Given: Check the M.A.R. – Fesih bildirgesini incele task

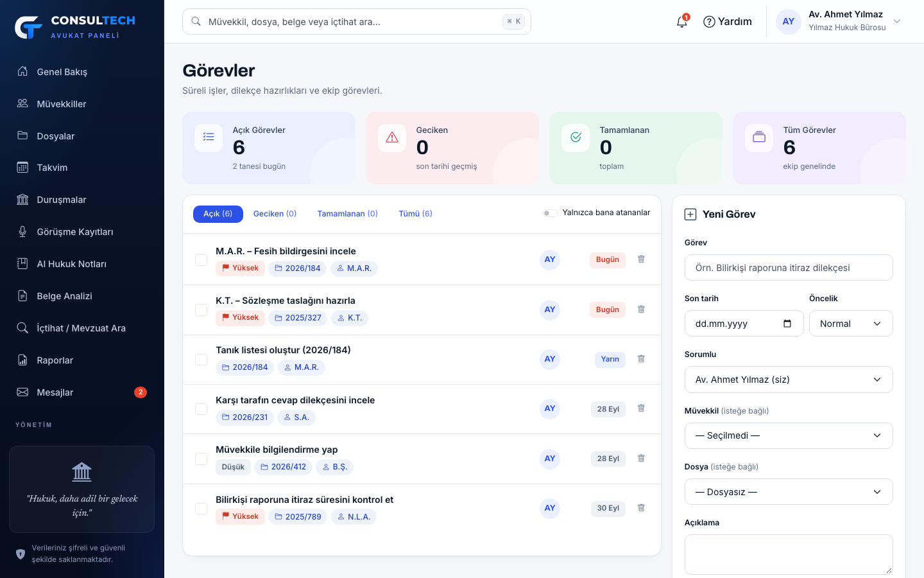Looking at the screenshot, I should tap(201, 259).
